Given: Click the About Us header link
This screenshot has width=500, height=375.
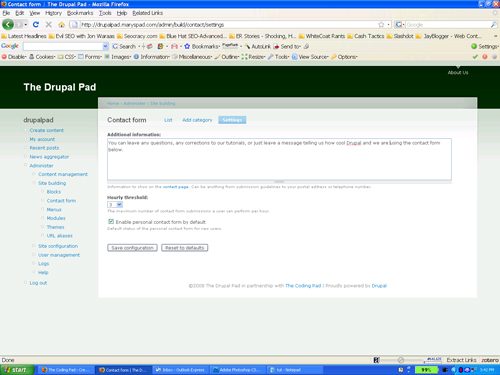Looking at the screenshot, I should (x=458, y=72).
